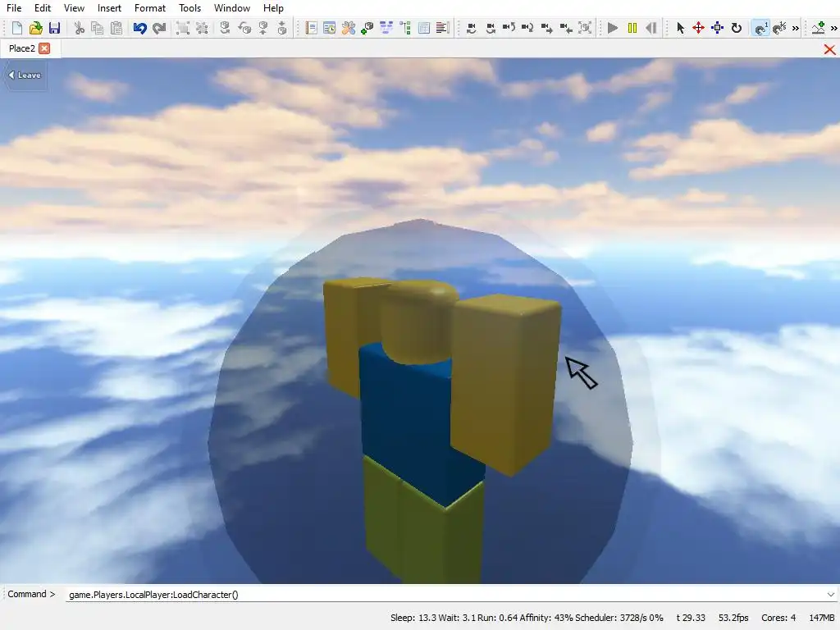Click the 't 29.33' status bar text
The height and width of the screenshot is (630, 840).
[691, 618]
